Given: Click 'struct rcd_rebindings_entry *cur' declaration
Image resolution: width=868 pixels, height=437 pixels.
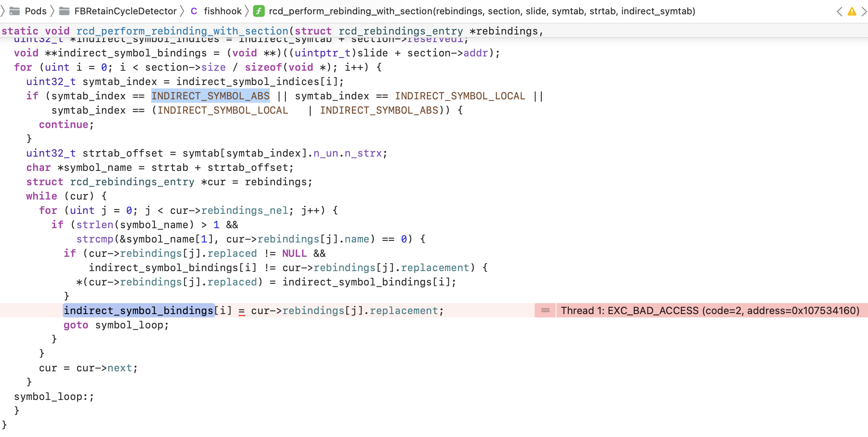Looking at the screenshot, I should [x=126, y=182].
